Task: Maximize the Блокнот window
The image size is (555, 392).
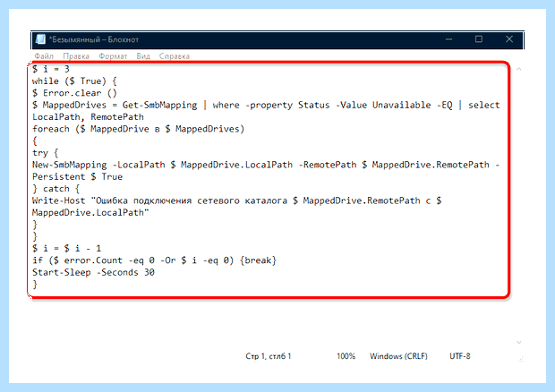Action: point(479,39)
